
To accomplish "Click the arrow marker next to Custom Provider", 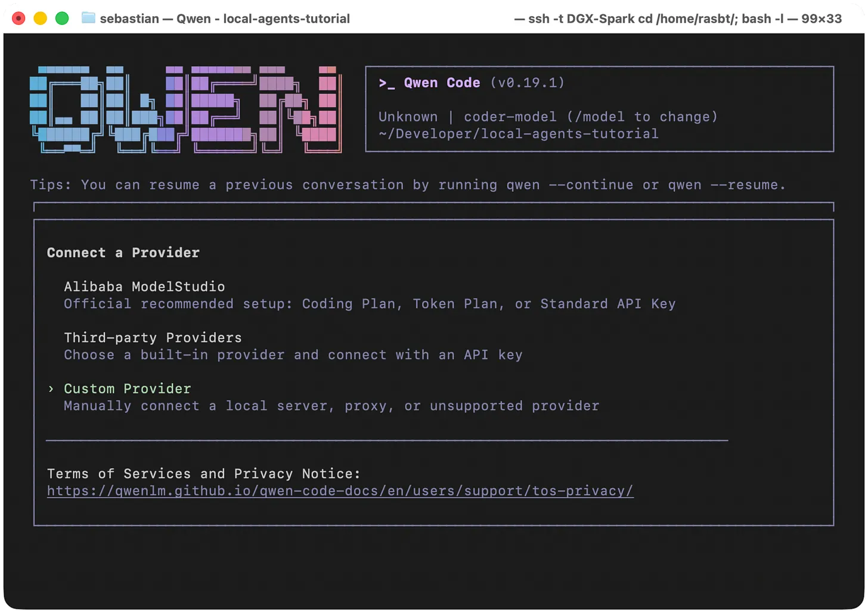I will pyautogui.click(x=51, y=389).
